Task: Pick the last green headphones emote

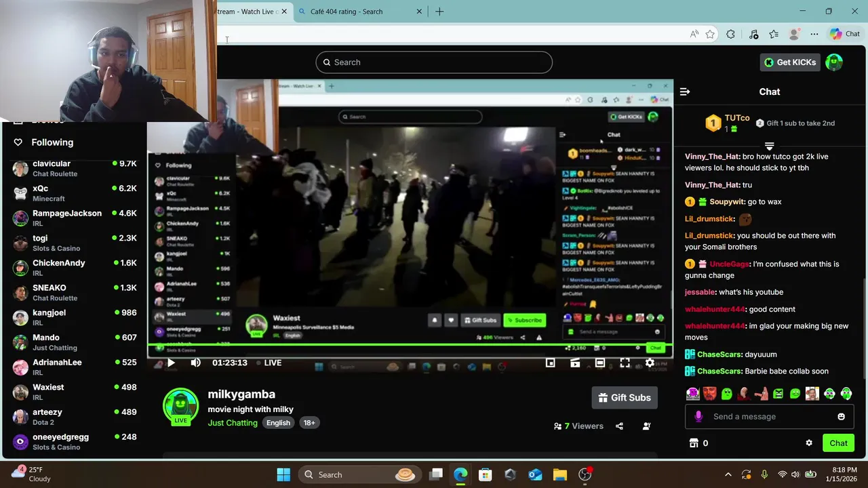Action: click(846, 394)
